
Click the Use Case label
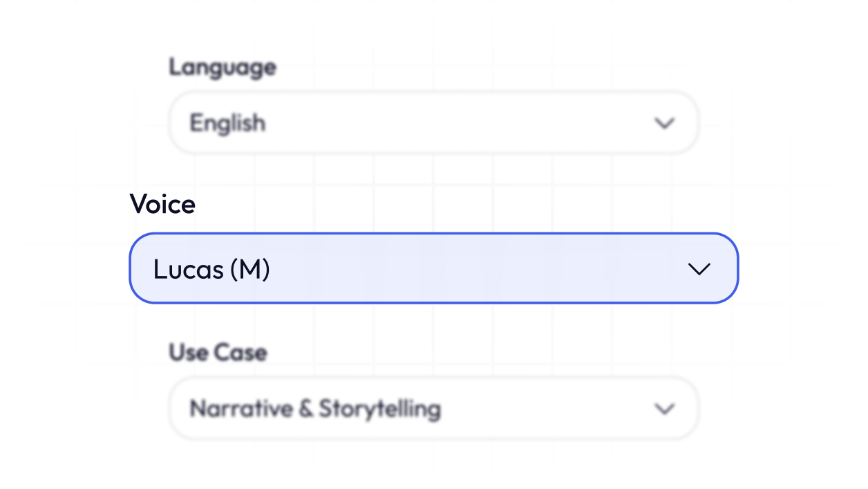point(217,352)
